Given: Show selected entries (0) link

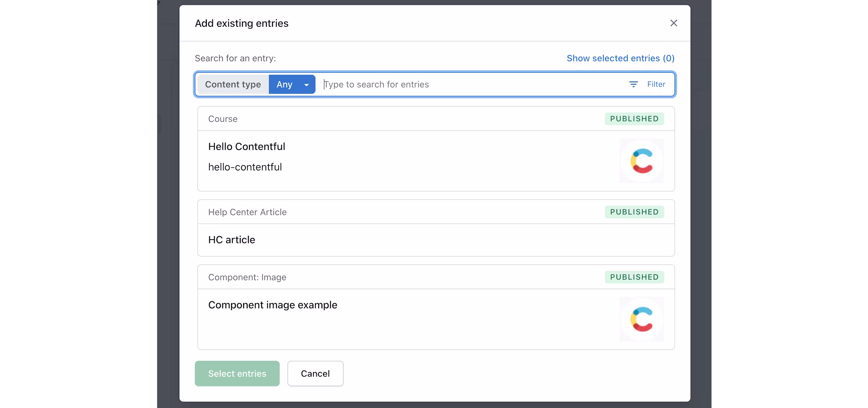Looking at the screenshot, I should [x=620, y=58].
